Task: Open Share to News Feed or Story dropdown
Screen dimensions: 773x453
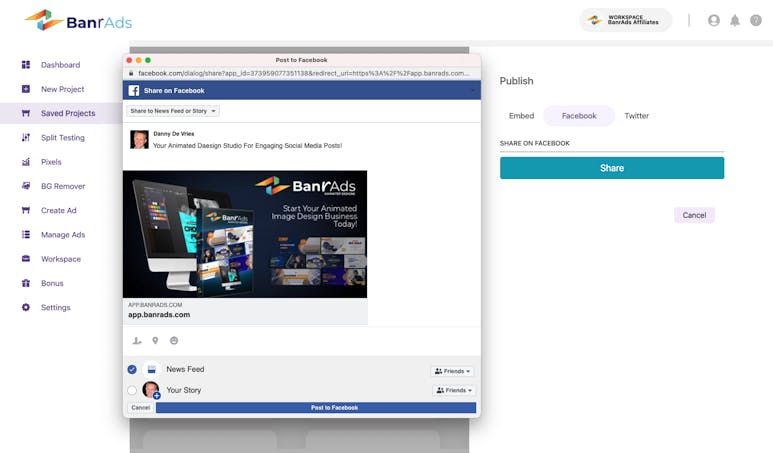Action: tap(173, 111)
